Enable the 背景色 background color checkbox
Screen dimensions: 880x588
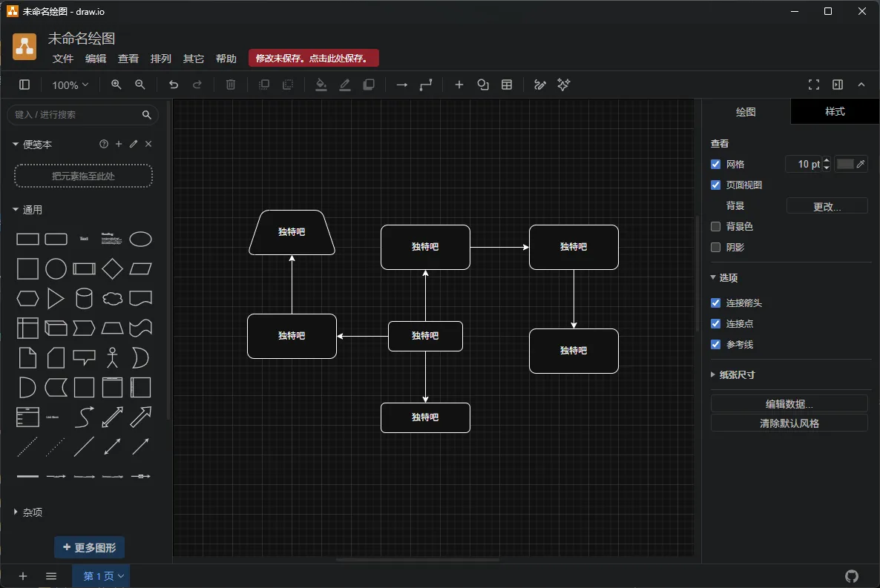(715, 227)
